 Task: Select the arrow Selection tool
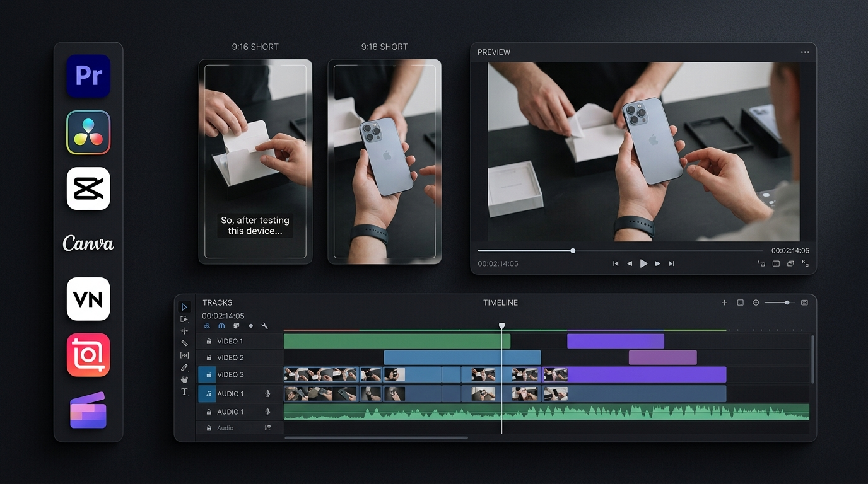click(x=185, y=307)
